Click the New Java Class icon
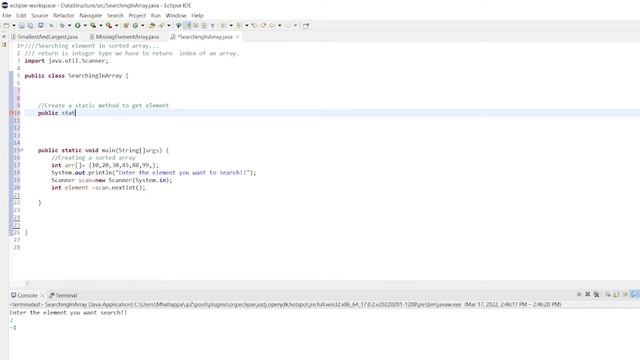The height and width of the screenshot is (360, 640). tap(135, 25)
